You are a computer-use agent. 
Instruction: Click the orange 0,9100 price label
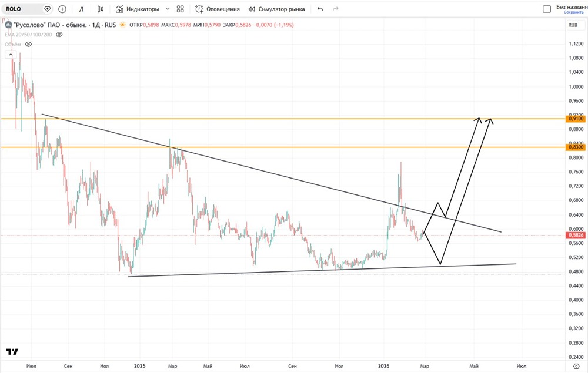tap(576, 119)
